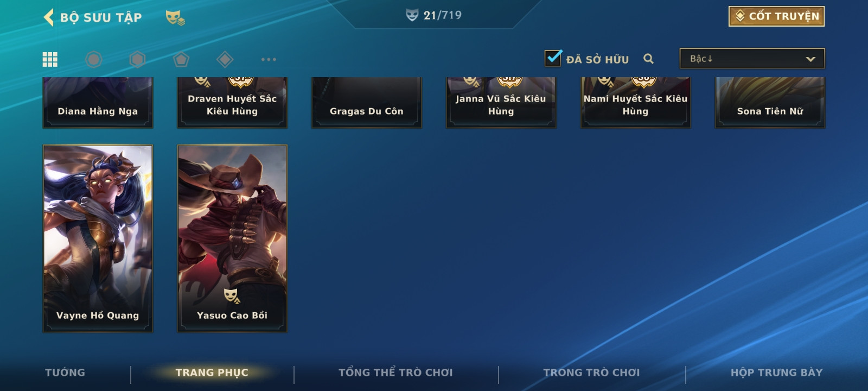The height and width of the screenshot is (391, 868).
Task: Select the hexagon rarity filter icon
Action: (x=137, y=59)
